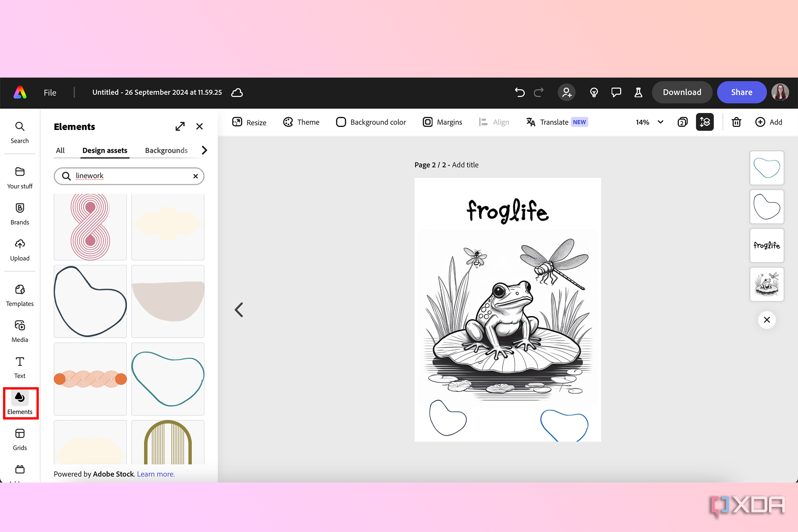Image resolution: width=798 pixels, height=532 pixels.
Task: Open Background color picker
Action: (371, 122)
